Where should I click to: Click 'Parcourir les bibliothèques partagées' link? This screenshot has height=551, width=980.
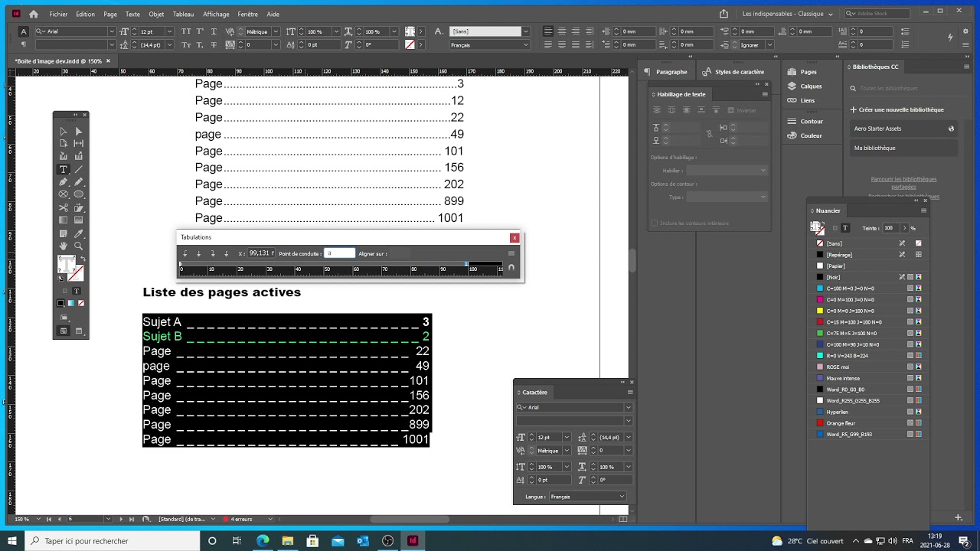tap(903, 183)
